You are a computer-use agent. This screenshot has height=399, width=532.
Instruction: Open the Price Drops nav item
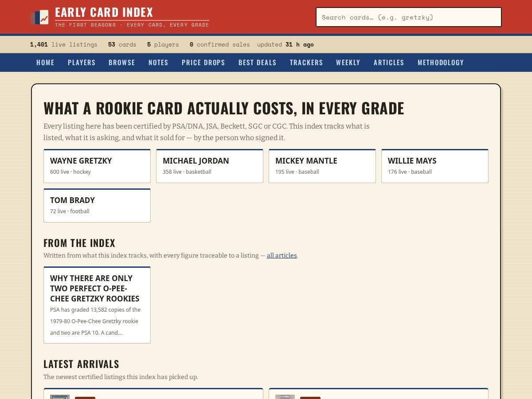[203, 63]
